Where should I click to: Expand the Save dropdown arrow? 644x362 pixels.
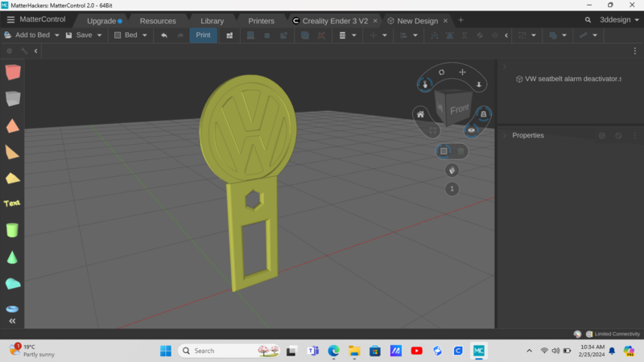100,35
